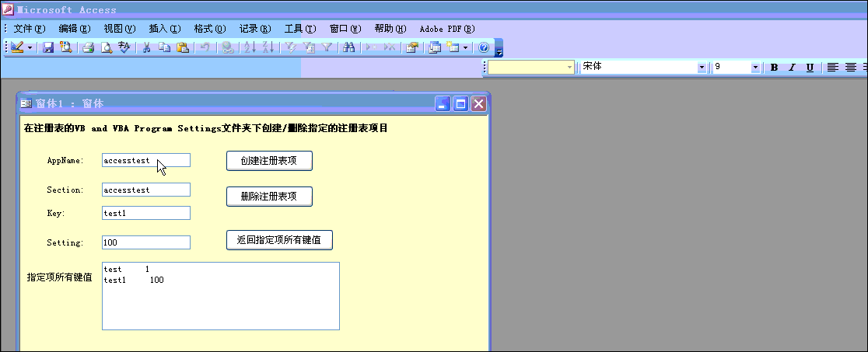
Task: Click the 创建注册表项 button
Action: click(x=269, y=161)
